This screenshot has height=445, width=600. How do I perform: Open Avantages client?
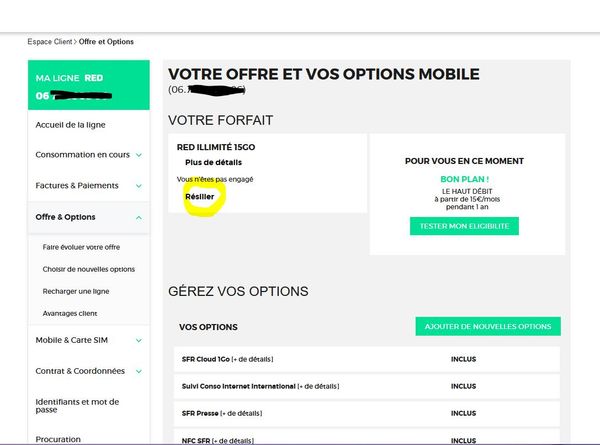70,314
